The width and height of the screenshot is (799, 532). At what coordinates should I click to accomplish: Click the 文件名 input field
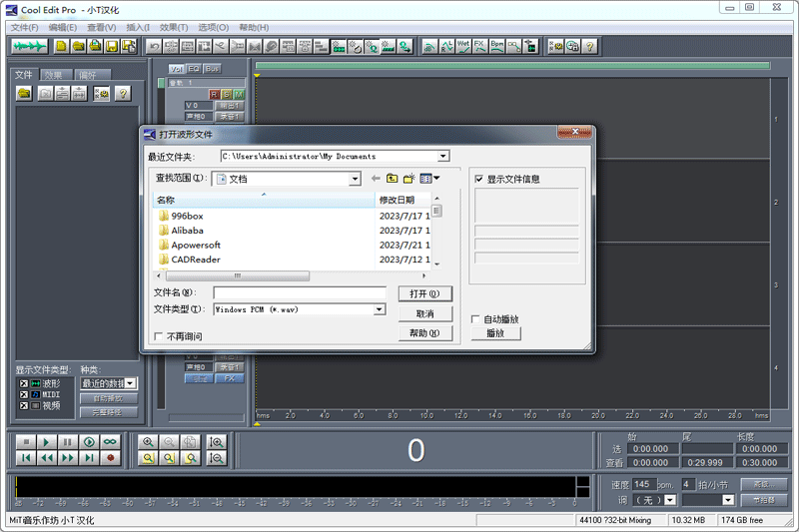300,292
